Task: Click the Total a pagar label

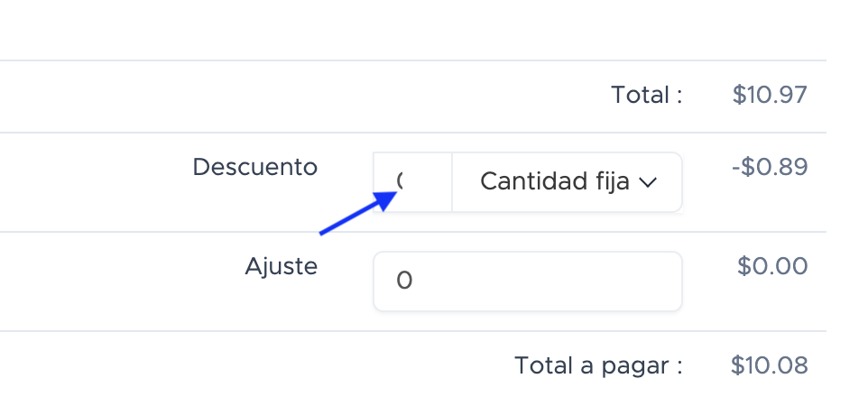Action: 598,365
